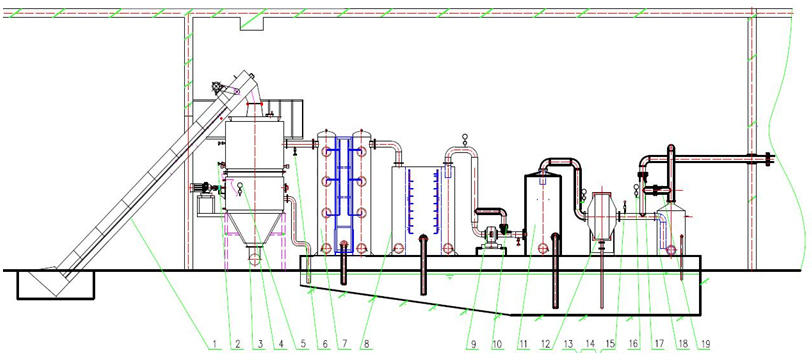Select the callout number 8 label
Viewport: 812px width, 360px height.
click(x=367, y=344)
